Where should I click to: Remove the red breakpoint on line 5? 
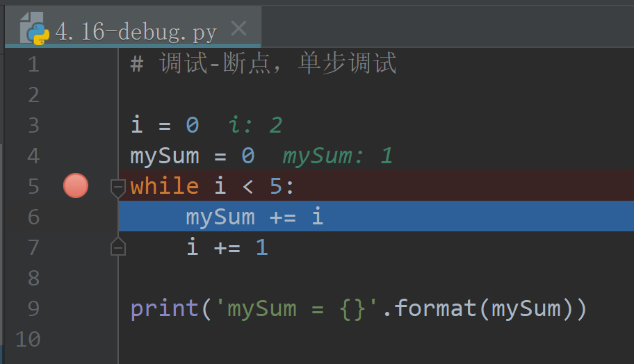tap(76, 186)
